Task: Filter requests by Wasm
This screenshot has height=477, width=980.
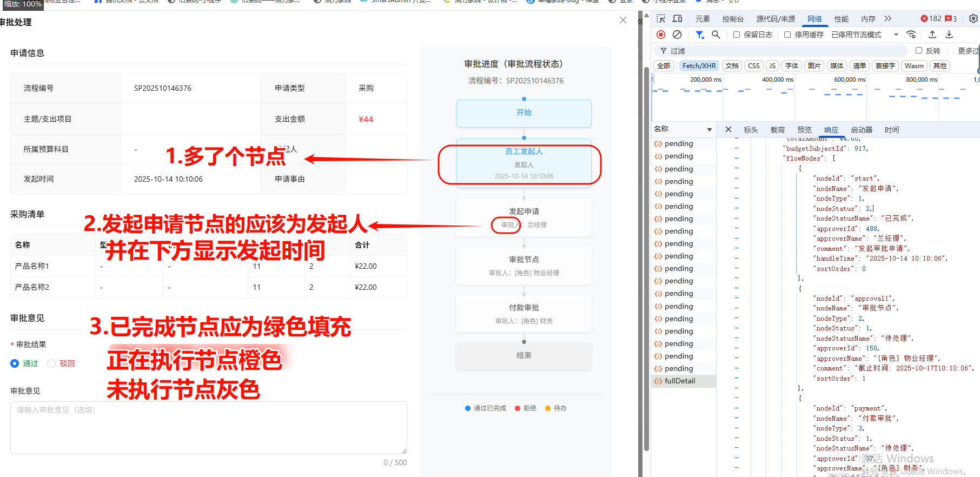Action: (914, 66)
